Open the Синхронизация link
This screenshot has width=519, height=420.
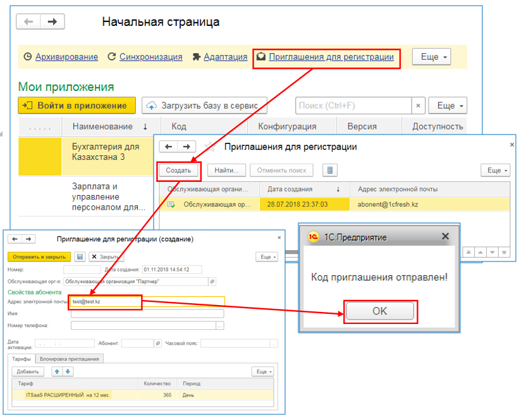(150, 57)
